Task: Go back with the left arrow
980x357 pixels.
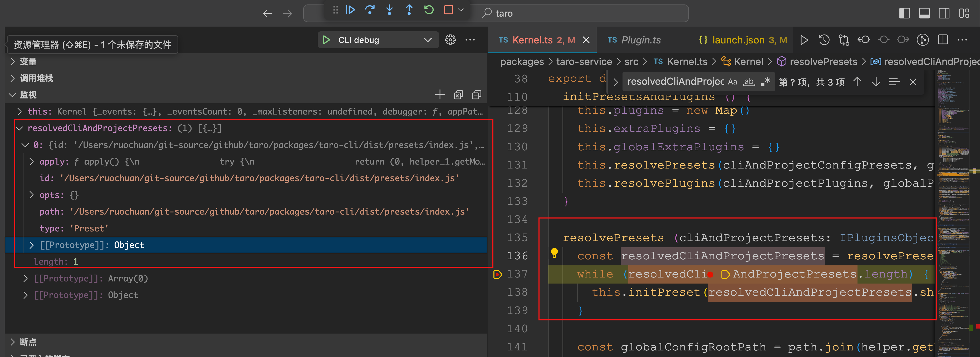Action: pyautogui.click(x=267, y=14)
